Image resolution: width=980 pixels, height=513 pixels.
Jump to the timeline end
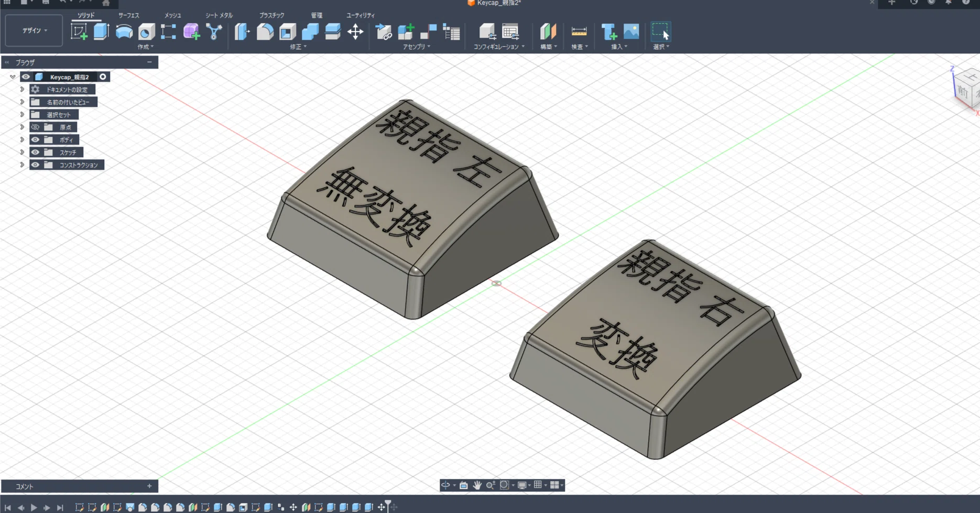(60, 507)
